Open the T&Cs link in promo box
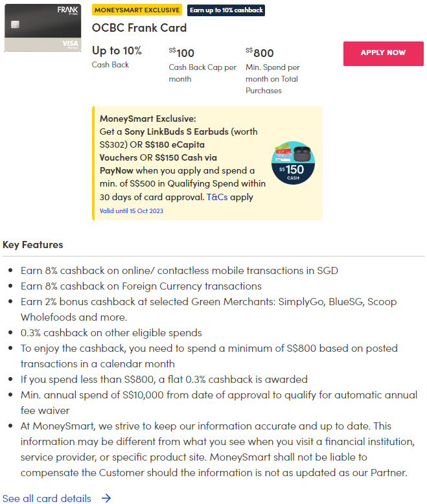This screenshot has height=504, width=427. click(217, 197)
